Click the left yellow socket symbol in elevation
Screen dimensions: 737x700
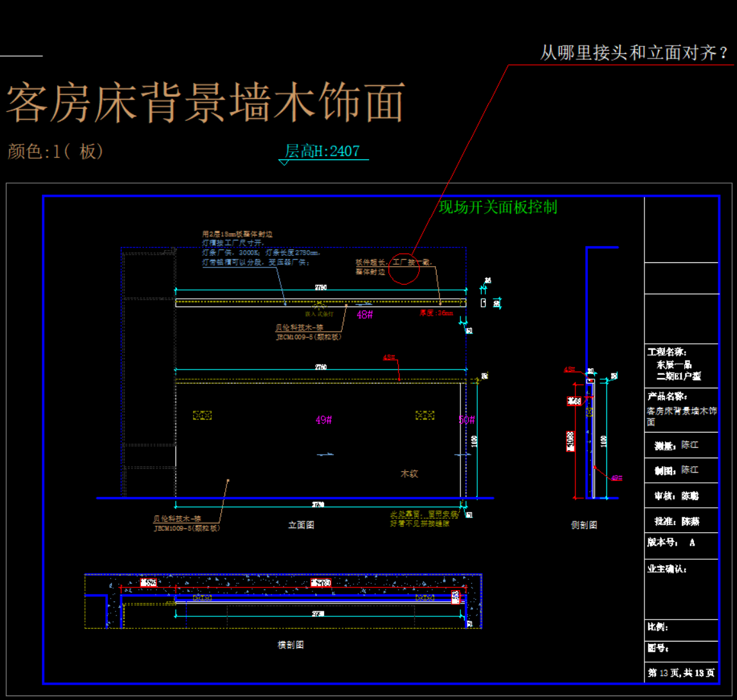(x=203, y=416)
